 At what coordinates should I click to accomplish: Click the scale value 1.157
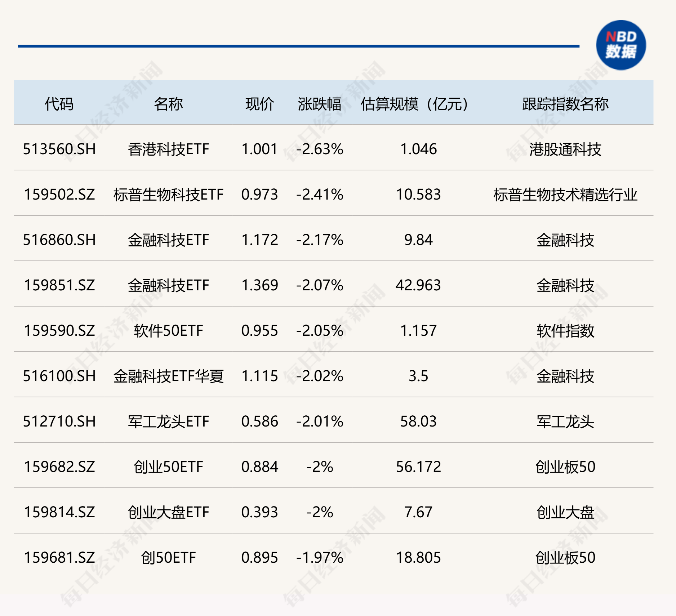pos(418,331)
